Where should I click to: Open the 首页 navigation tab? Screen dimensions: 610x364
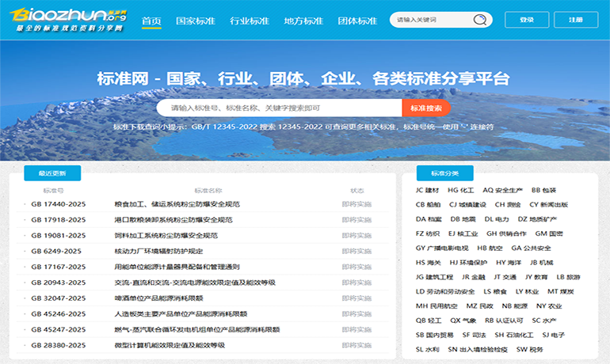[x=151, y=21]
